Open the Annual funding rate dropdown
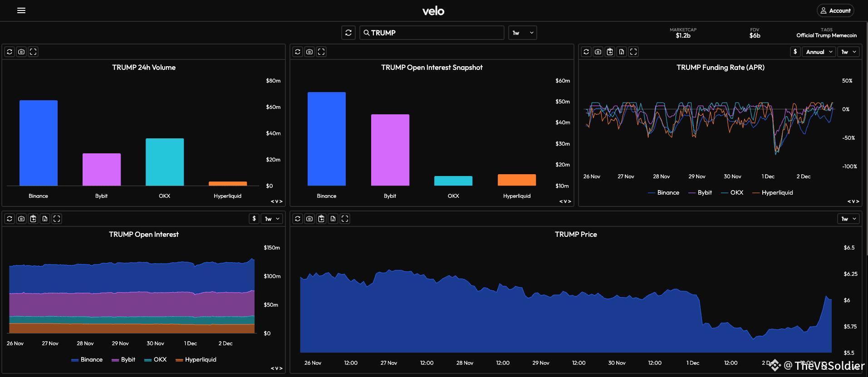The height and width of the screenshot is (377, 868). (x=819, y=52)
